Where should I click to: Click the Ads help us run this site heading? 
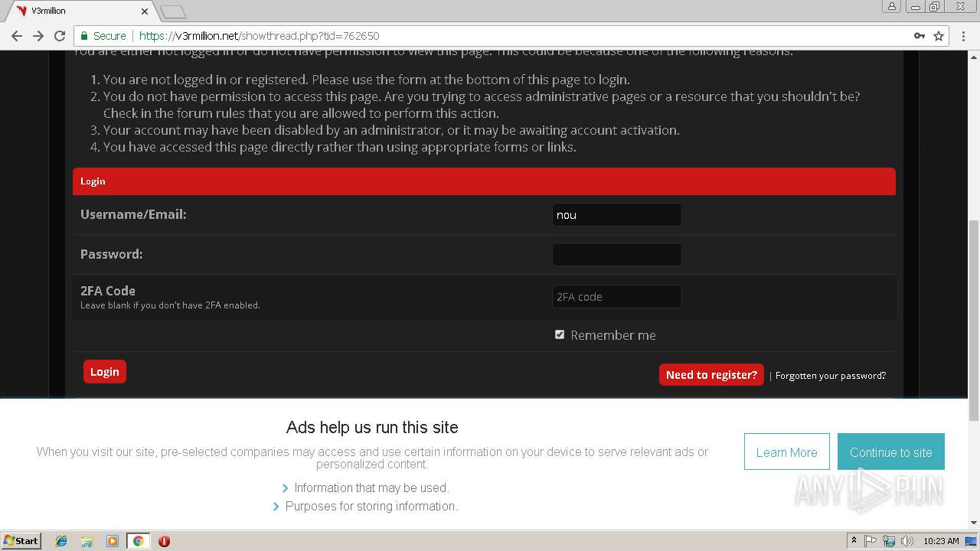tap(372, 427)
